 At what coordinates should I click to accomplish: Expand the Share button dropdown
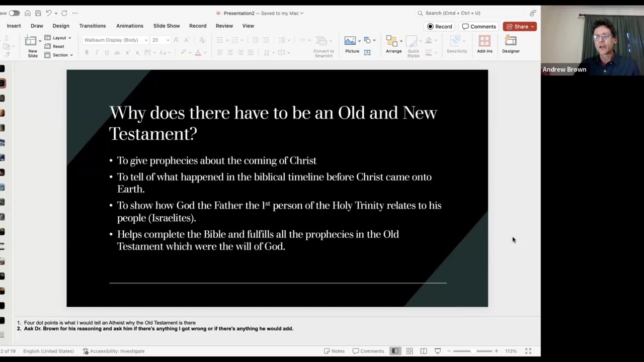tap(532, 27)
